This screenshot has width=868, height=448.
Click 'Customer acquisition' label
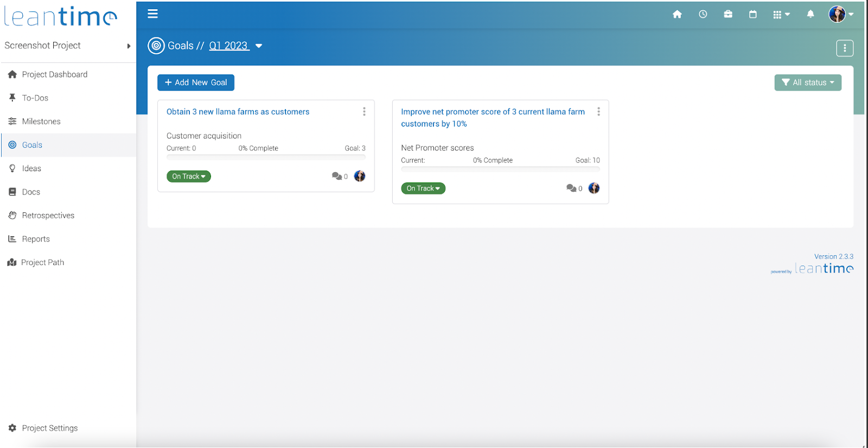[204, 136]
